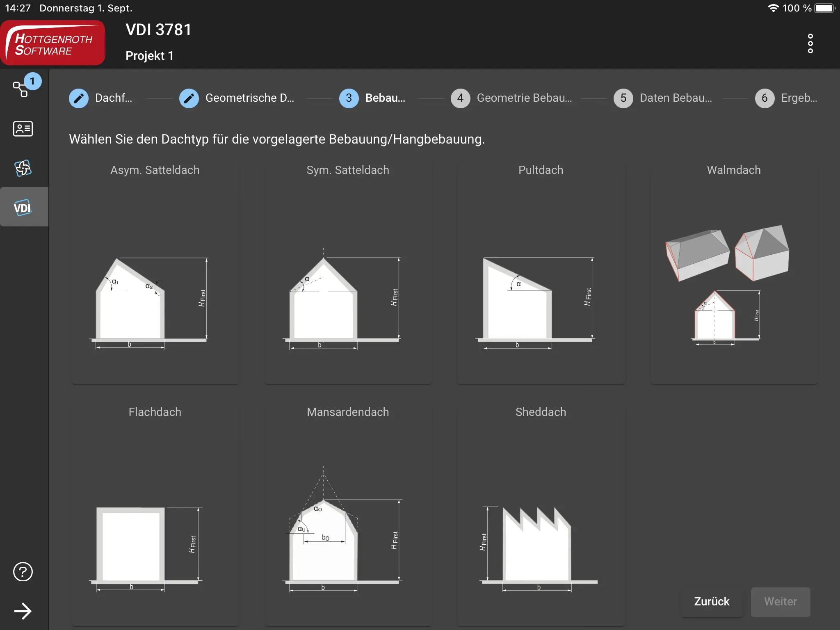This screenshot has height=630, width=840.
Task: Choose the Sym. Satteldach roof card
Action: pos(348,273)
